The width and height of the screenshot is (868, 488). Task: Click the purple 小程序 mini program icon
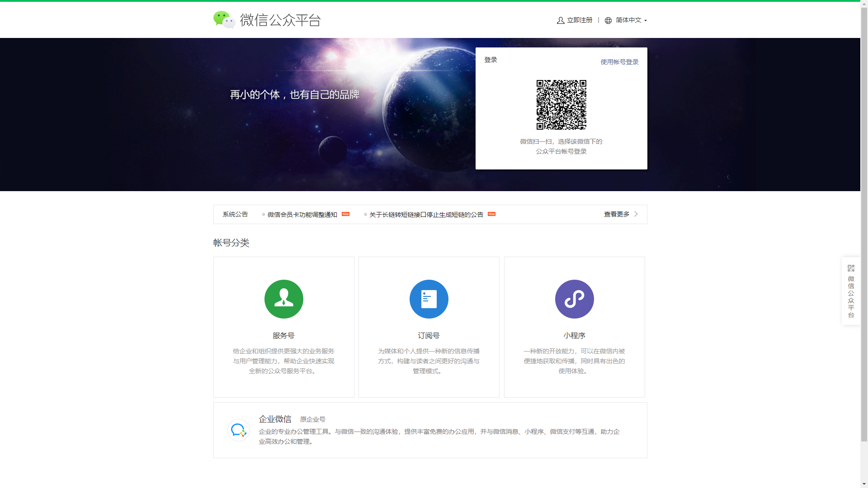pos(575,299)
